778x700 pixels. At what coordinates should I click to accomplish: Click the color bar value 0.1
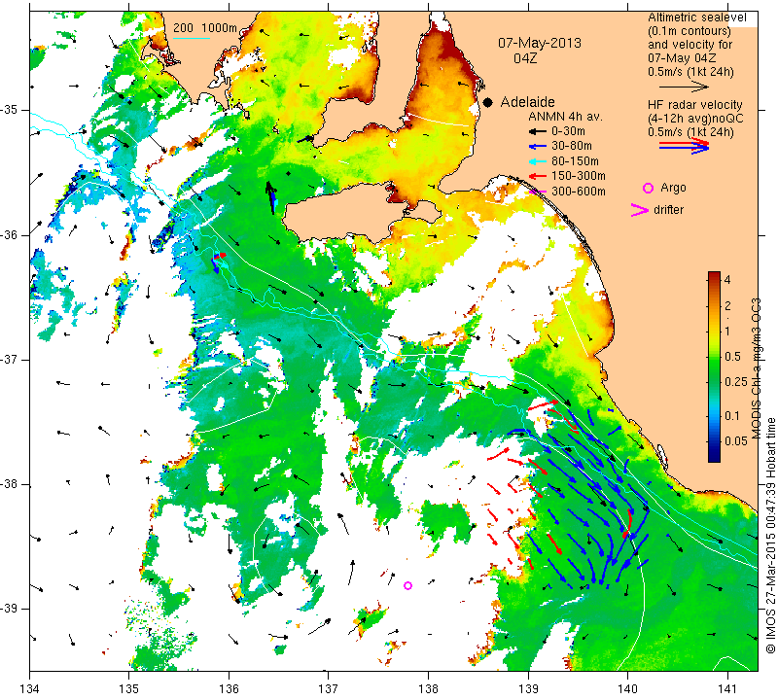tap(732, 416)
